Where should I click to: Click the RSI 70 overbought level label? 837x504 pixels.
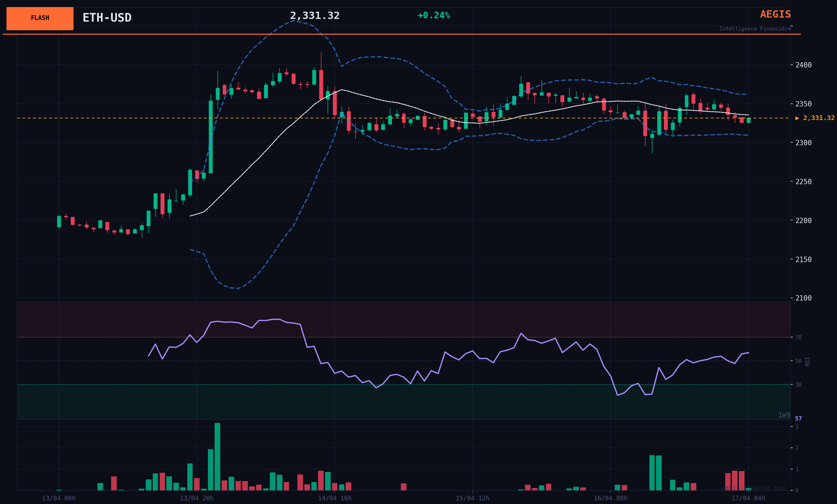(798, 337)
